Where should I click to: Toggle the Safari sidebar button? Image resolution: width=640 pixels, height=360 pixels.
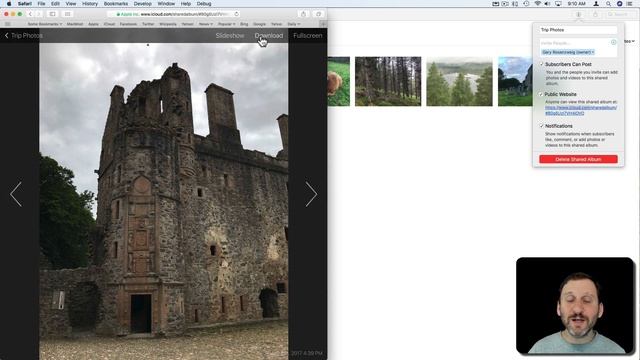pos(53,14)
